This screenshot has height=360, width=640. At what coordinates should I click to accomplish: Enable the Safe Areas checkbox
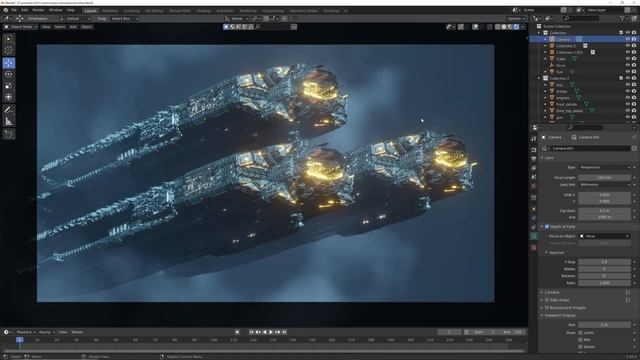point(547,300)
